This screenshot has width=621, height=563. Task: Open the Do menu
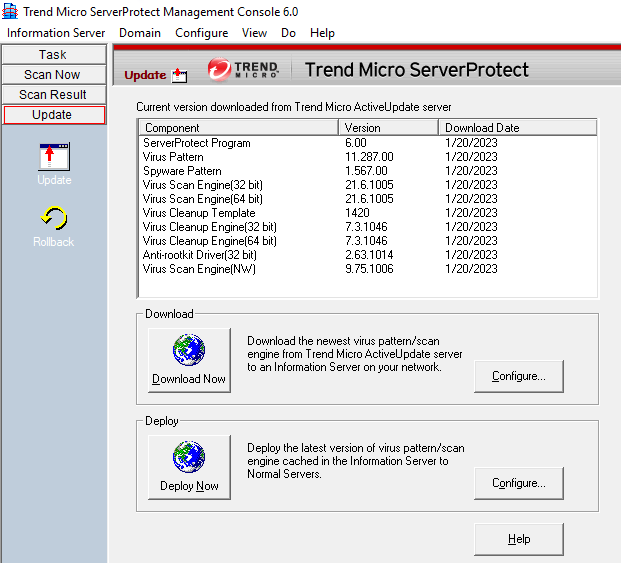coord(288,33)
